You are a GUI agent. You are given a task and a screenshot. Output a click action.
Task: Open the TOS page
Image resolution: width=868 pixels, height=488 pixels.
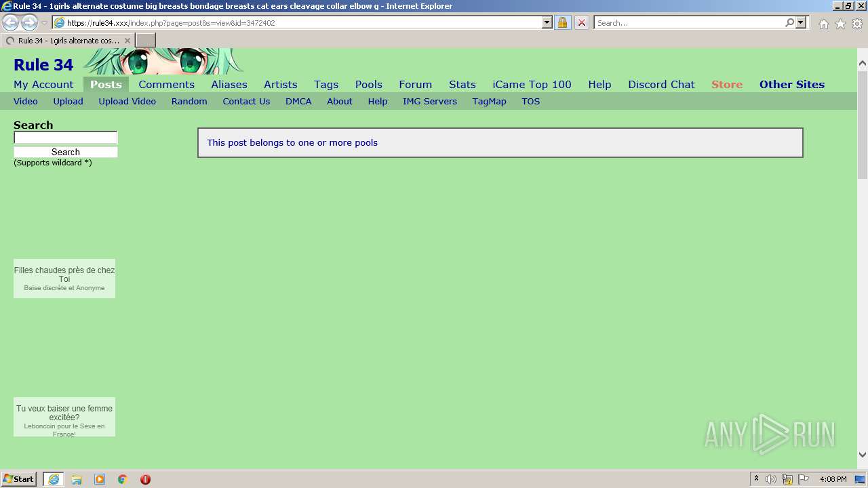(x=531, y=102)
